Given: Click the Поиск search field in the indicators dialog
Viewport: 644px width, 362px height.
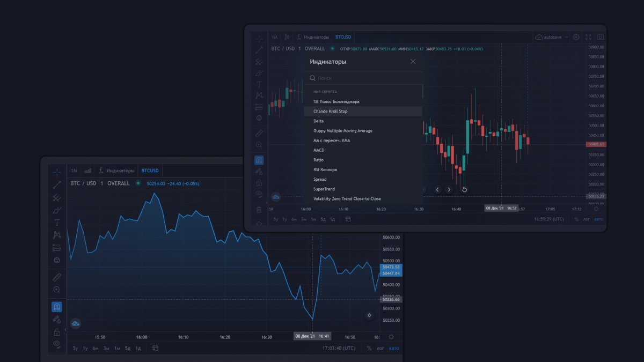Looking at the screenshot, I should [365, 78].
